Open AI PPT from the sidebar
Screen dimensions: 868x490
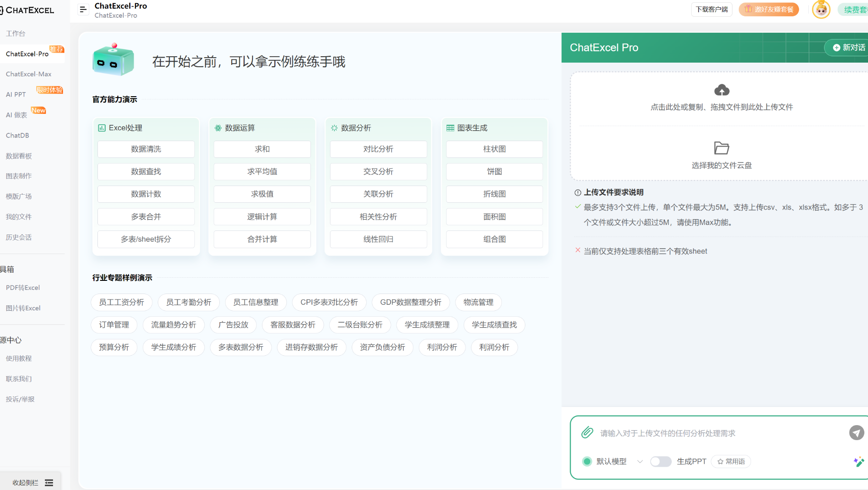click(16, 94)
